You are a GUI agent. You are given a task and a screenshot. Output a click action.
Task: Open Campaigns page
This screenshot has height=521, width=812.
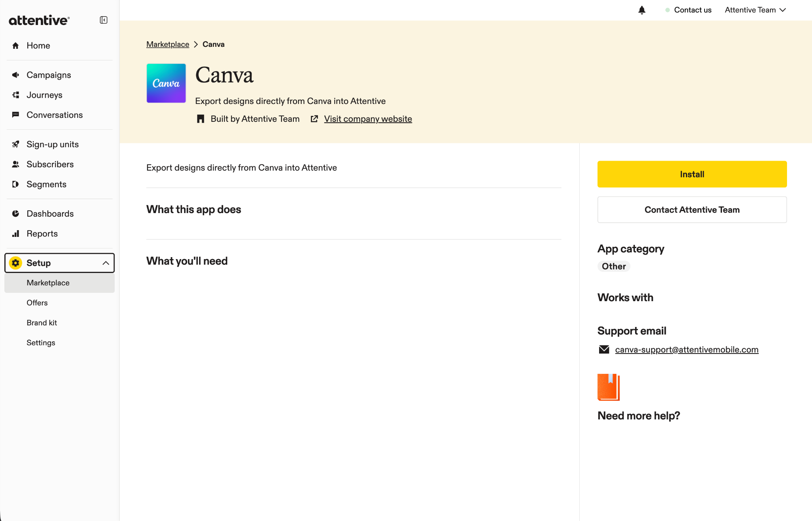tap(59, 75)
